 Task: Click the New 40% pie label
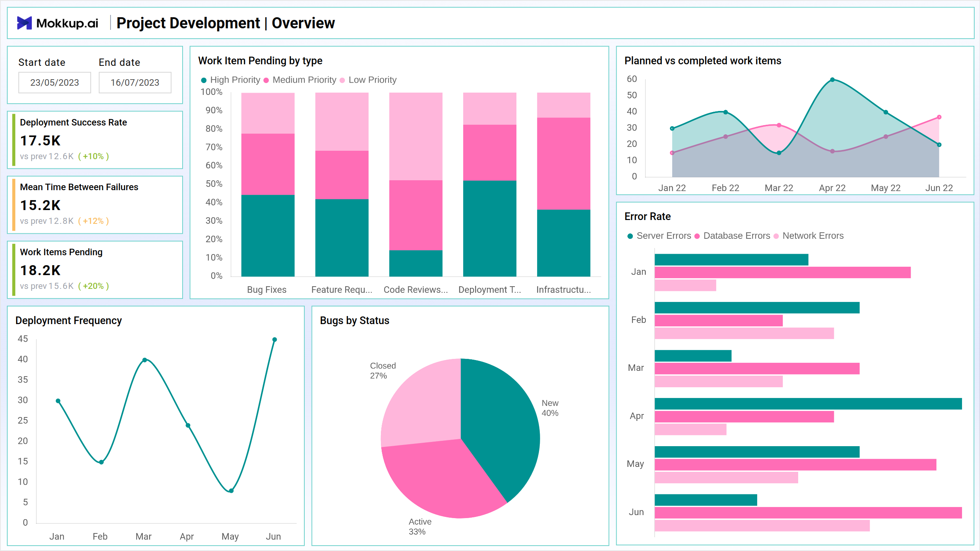pyautogui.click(x=550, y=408)
